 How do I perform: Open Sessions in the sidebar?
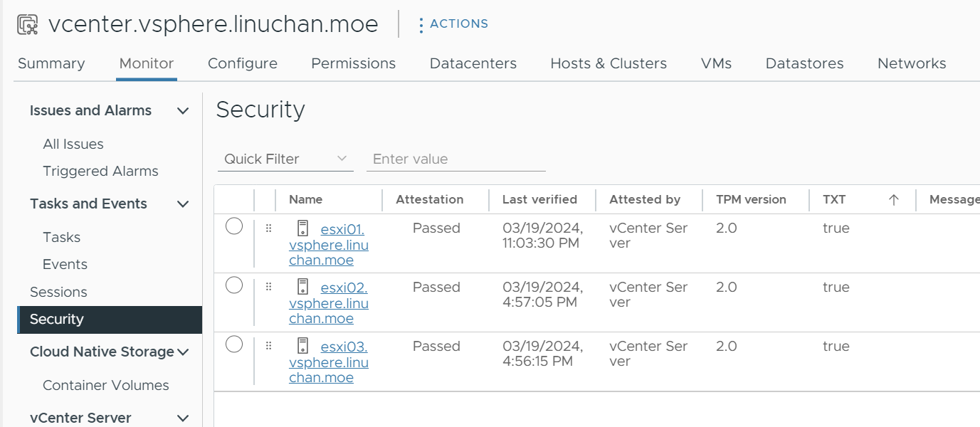[x=58, y=292]
